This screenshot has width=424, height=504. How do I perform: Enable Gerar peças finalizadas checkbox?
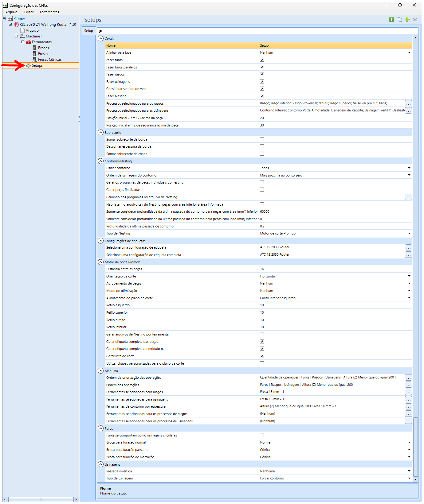(262, 190)
